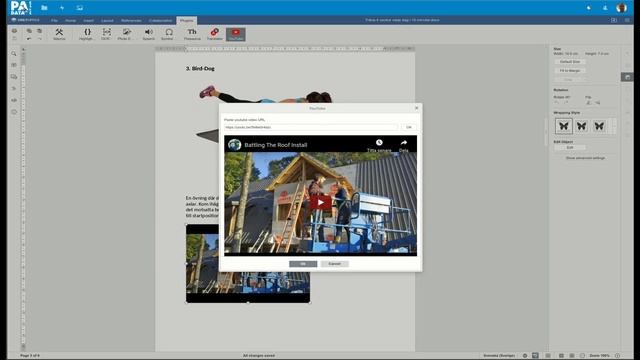Open the Layout tab
Screen dimensions: 640x360
click(x=107, y=20)
